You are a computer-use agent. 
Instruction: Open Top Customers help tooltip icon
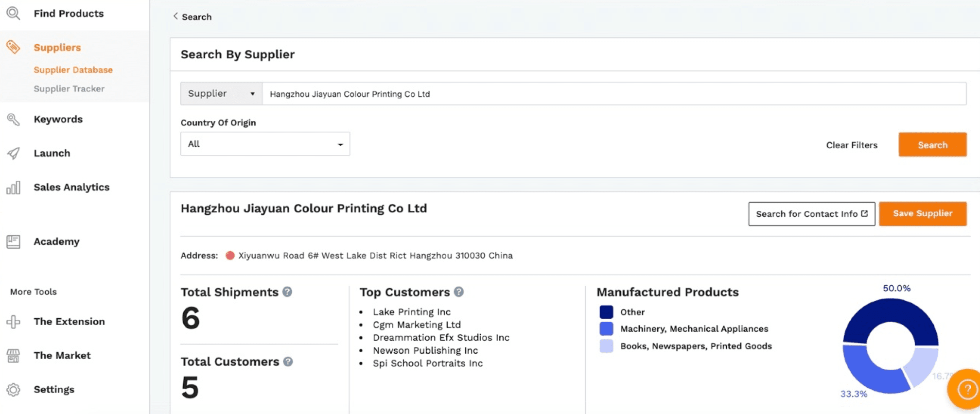tap(458, 292)
